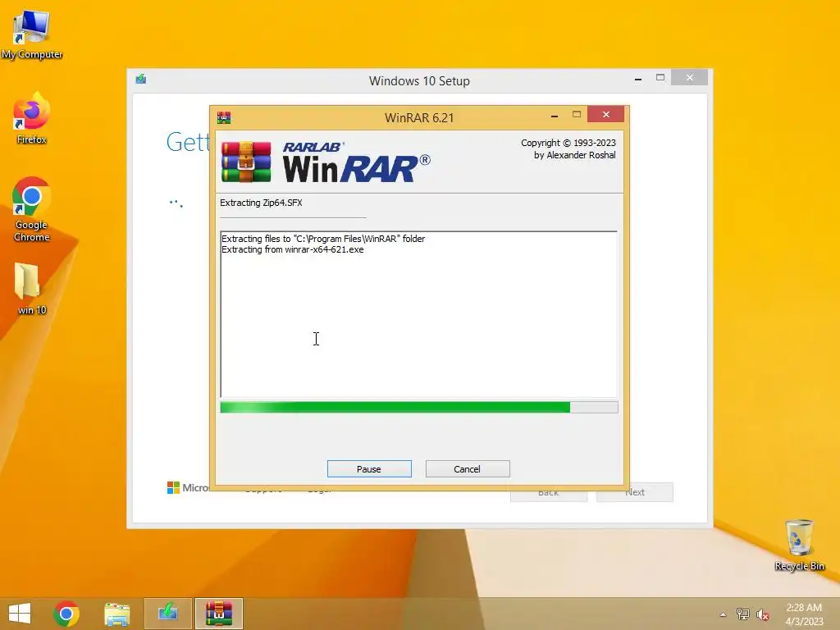Click the Next button in Windows 10 Setup
This screenshot has height=630, width=840.
click(x=635, y=492)
